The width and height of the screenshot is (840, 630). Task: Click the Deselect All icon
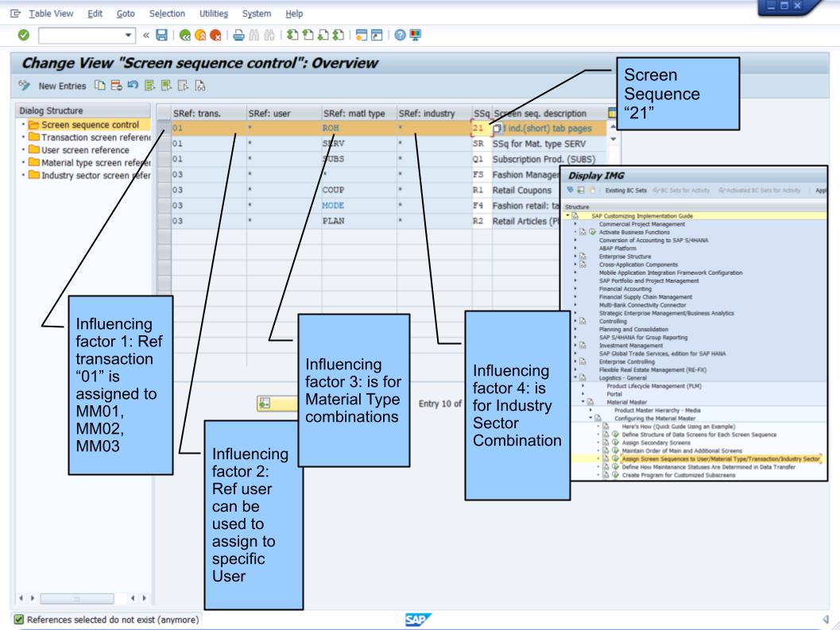(x=184, y=86)
